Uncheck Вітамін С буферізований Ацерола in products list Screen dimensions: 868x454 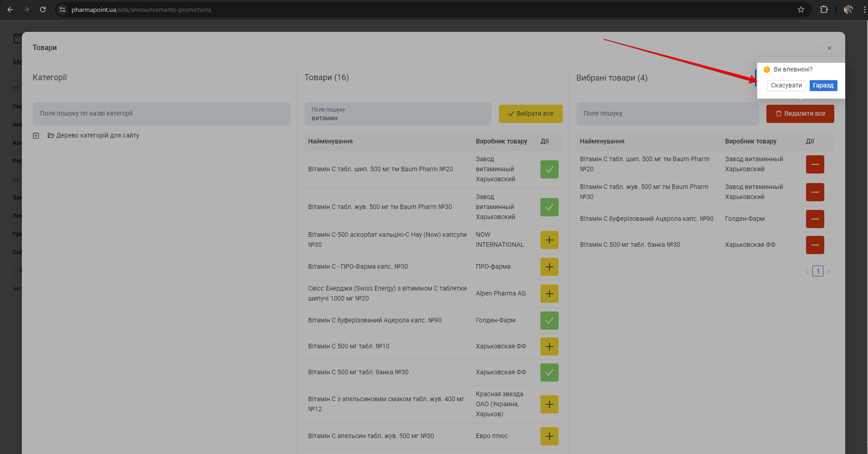(549, 321)
